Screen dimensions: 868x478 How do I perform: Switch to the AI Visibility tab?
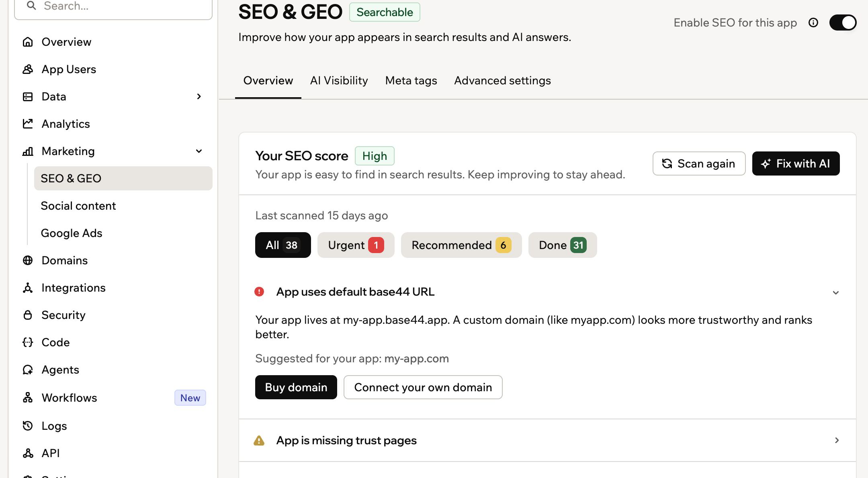click(x=339, y=81)
